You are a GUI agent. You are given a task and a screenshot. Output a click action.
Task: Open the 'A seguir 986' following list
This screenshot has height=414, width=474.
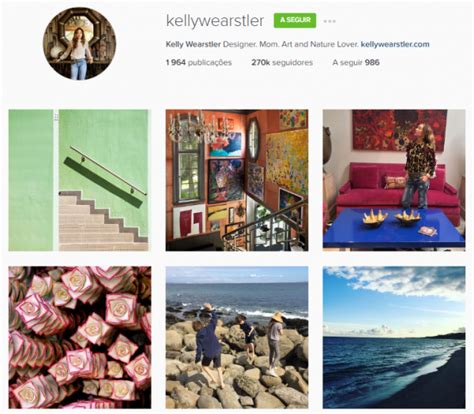click(356, 63)
